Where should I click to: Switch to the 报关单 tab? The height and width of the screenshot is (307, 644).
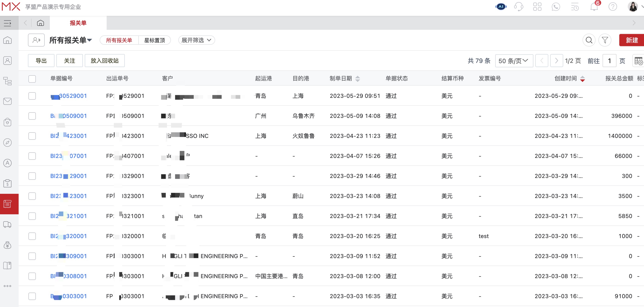(78, 23)
